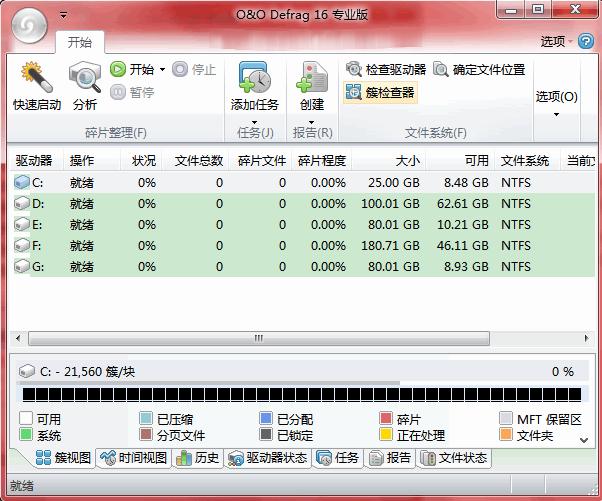Click the 正在处理 yellow legend swatch
This screenshot has width=602, height=501.
point(386,435)
